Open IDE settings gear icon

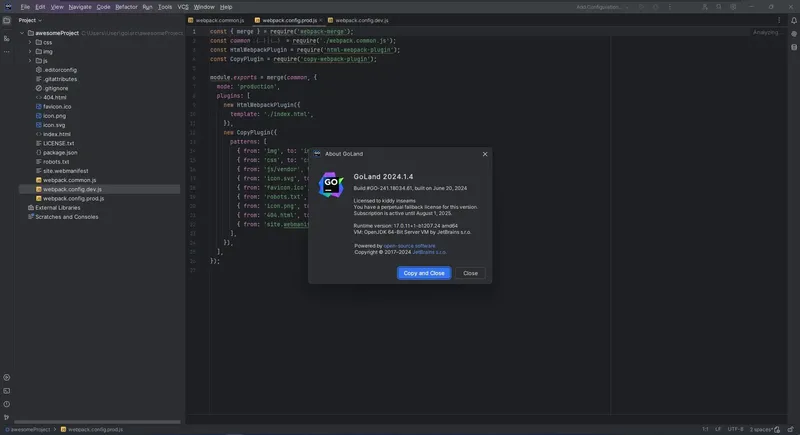point(733,7)
